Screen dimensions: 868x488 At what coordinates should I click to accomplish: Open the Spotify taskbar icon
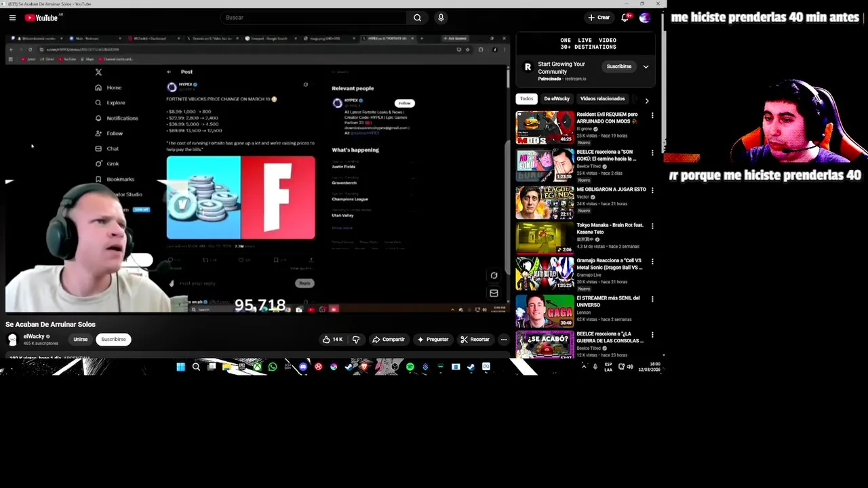pyautogui.click(x=410, y=367)
